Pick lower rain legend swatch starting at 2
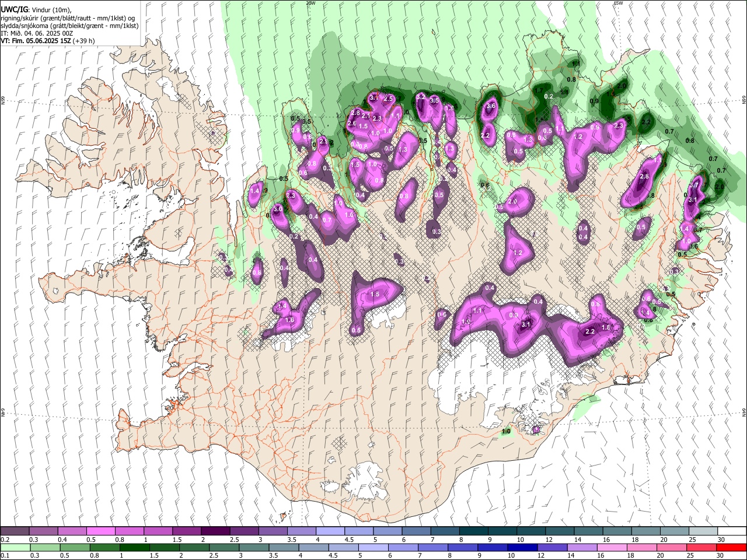This screenshot has height=560, width=747. pos(194,547)
